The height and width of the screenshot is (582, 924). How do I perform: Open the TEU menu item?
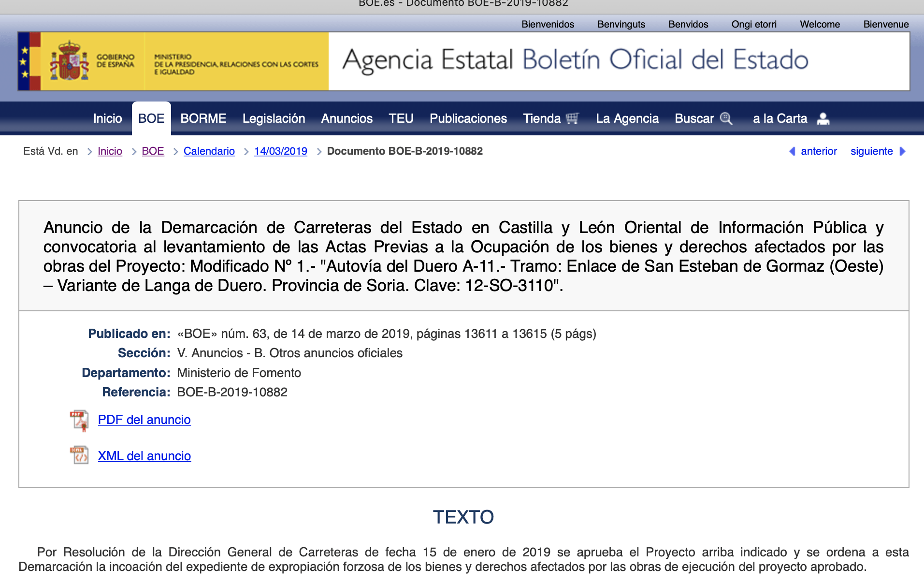coord(401,118)
